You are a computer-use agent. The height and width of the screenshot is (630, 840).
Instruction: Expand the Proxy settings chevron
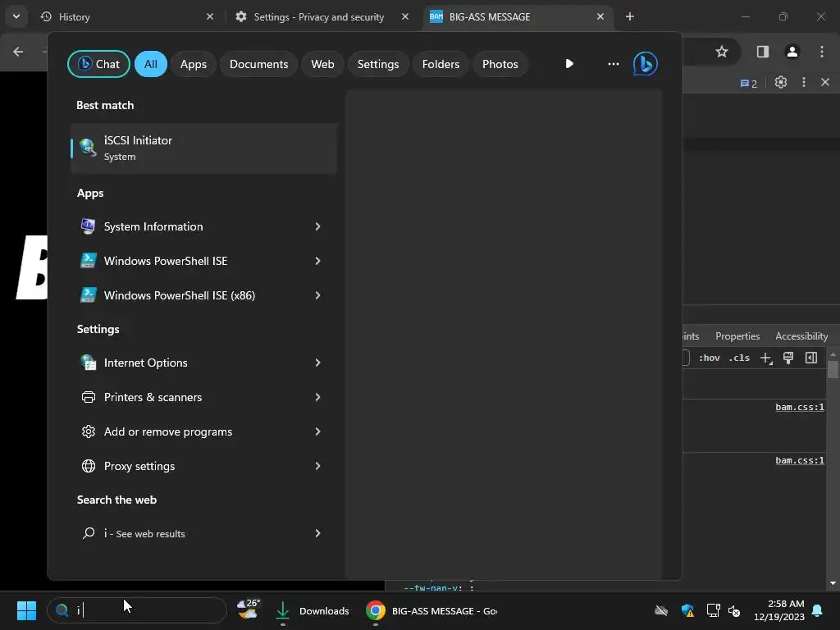[317, 466]
